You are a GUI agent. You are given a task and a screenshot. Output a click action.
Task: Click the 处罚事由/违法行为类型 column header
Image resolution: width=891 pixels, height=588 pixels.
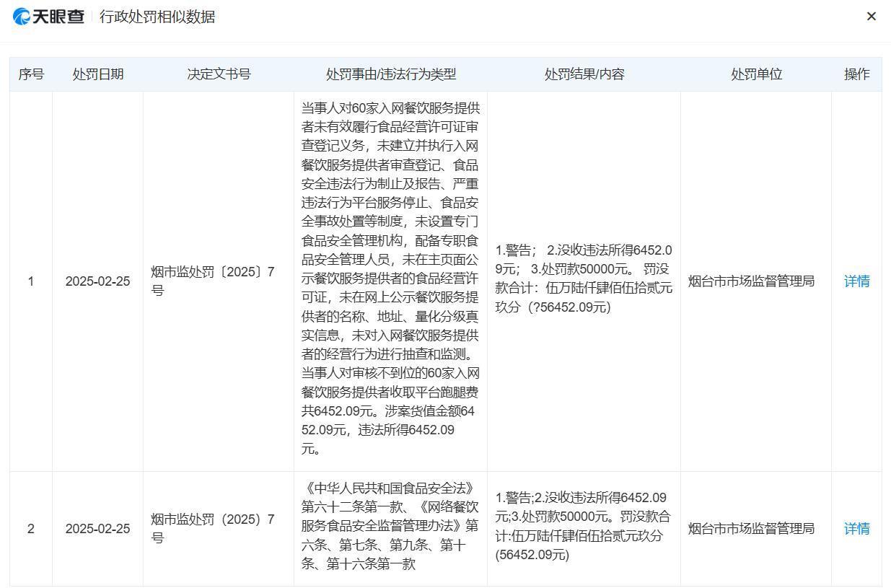[390, 74]
